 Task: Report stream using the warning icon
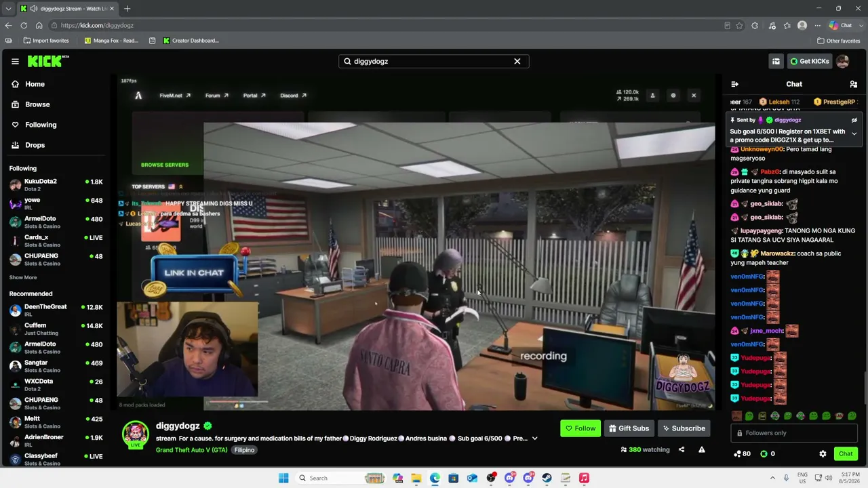pyautogui.click(x=702, y=449)
